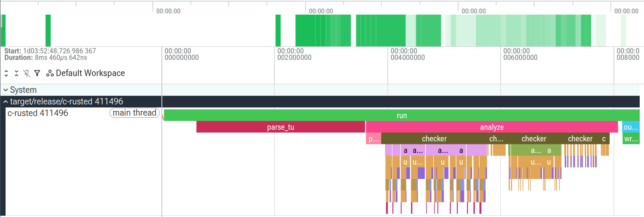Open the track filter funnel icon
This screenshot has width=644, height=217.
point(37,73)
